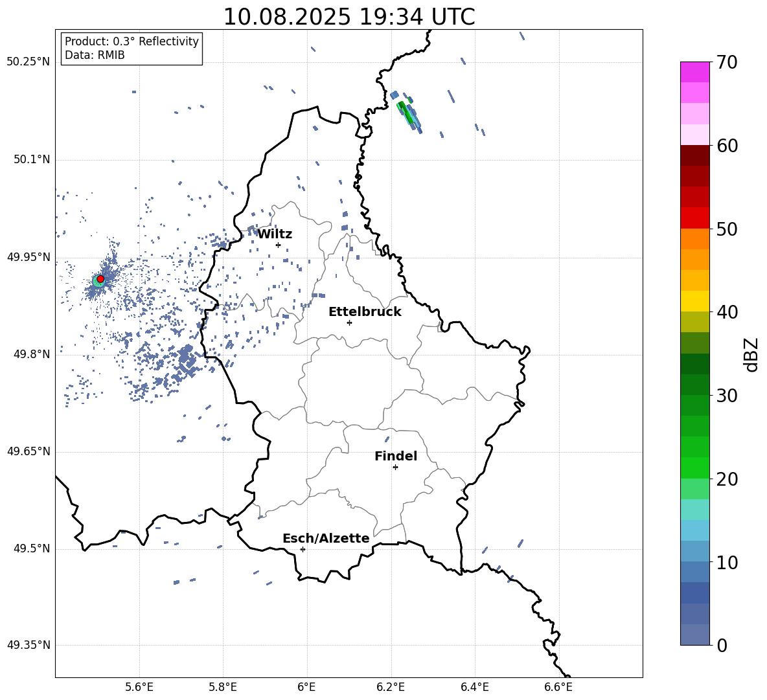This screenshot has width=767, height=700.
Task: Click the 49.95°N latitude label
Action: coord(29,256)
